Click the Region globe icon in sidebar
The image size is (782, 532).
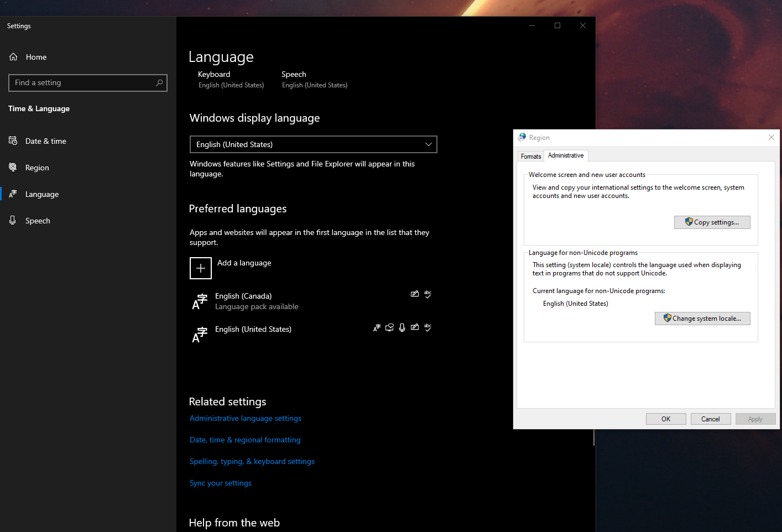click(x=13, y=168)
